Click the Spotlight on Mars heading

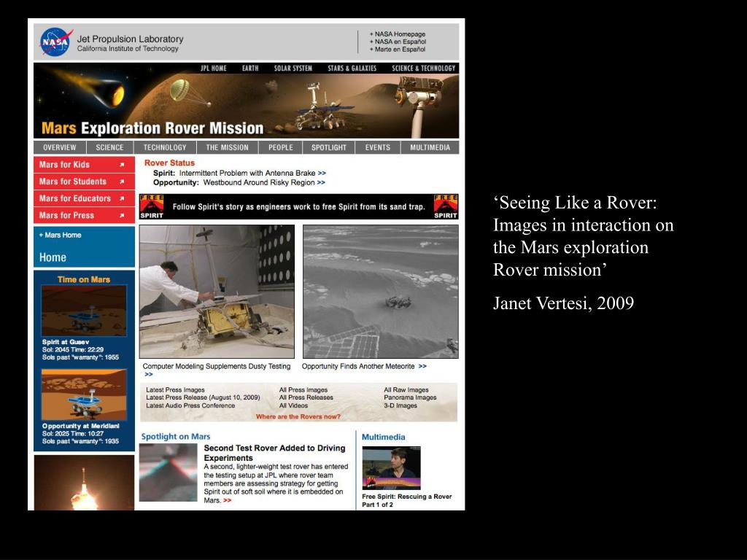[176, 436]
